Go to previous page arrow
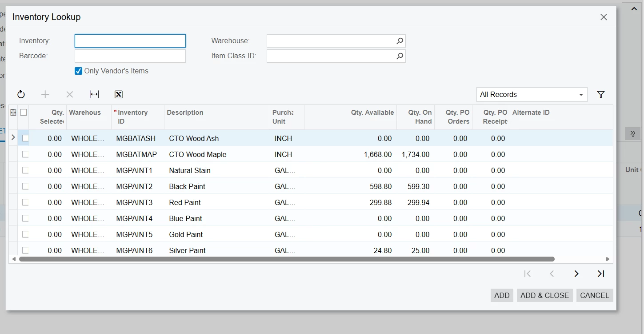This screenshot has height=334, width=644. [x=552, y=274]
